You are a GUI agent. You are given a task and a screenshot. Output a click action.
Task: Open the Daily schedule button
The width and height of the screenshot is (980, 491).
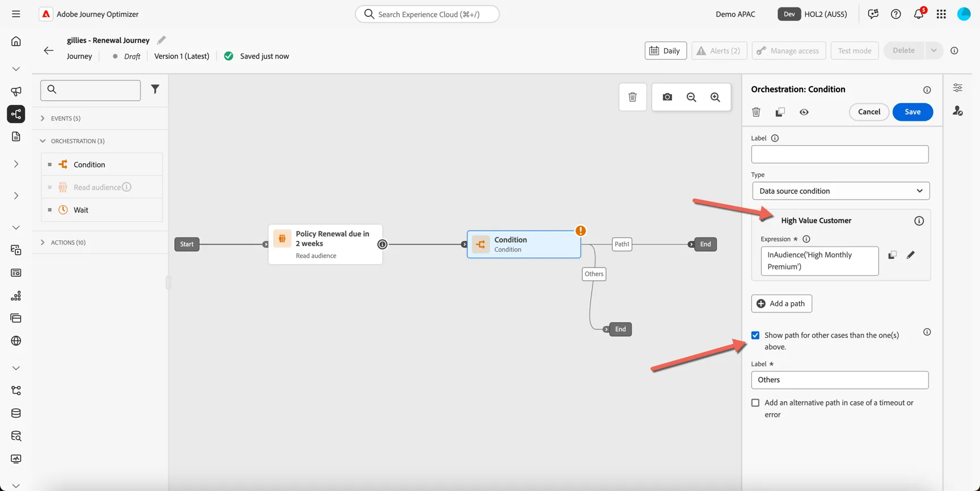[666, 50]
